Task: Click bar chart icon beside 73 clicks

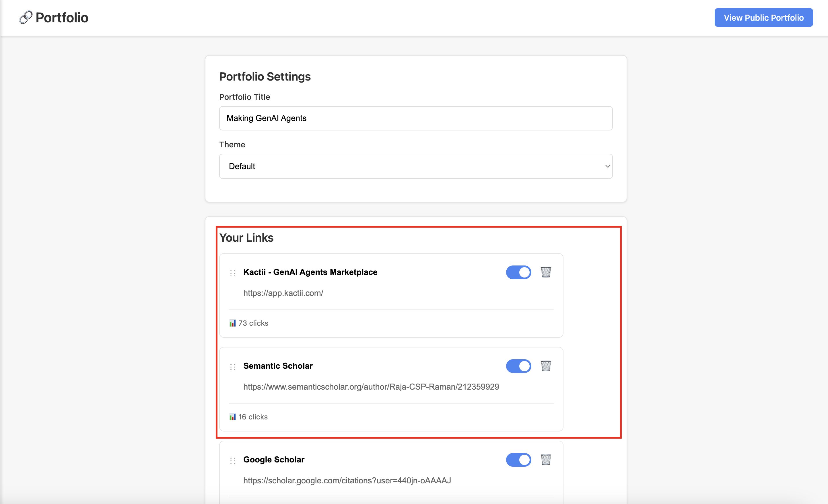Action: click(233, 323)
